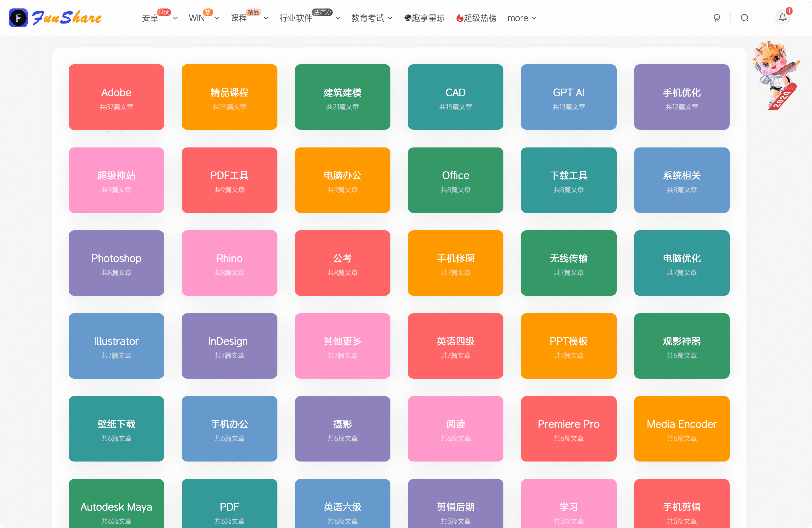This screenshot has height=528, width=812.
Task: Open the Adobe category card
Action: (x=116, y=97)
